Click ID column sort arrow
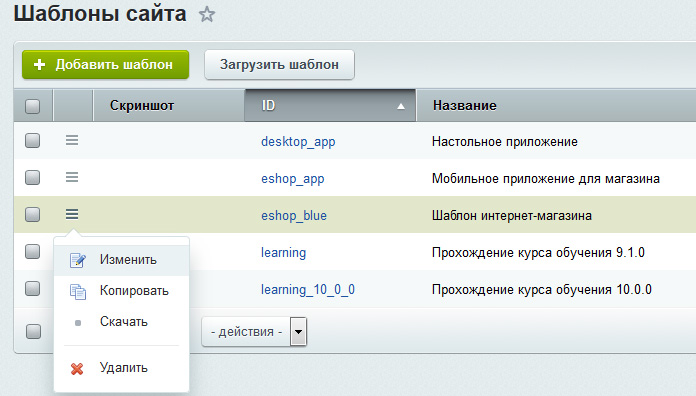696x396 pixels. pos(401,106)
